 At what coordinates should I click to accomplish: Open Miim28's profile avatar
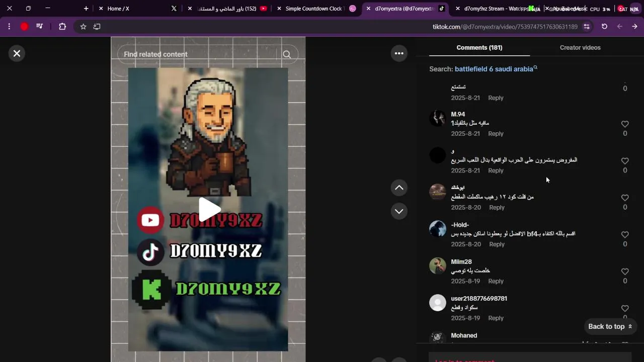coord(438,265)
